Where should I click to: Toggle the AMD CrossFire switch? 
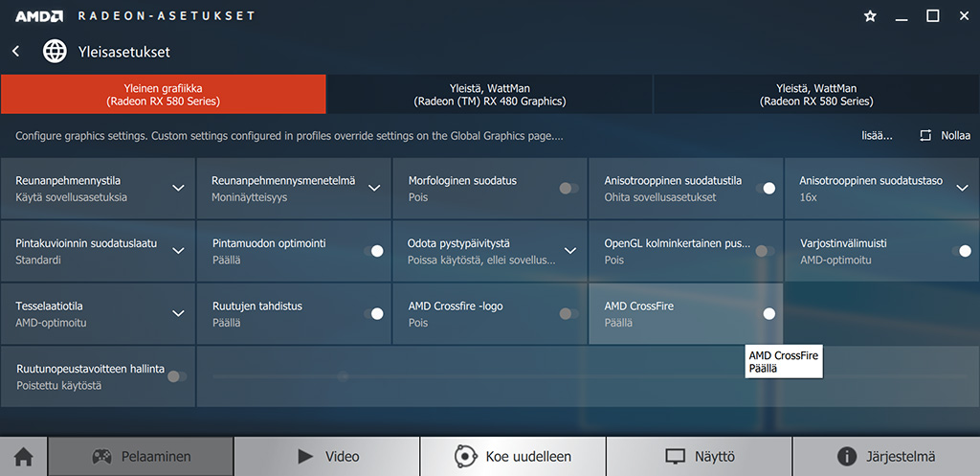pos(765,313)
